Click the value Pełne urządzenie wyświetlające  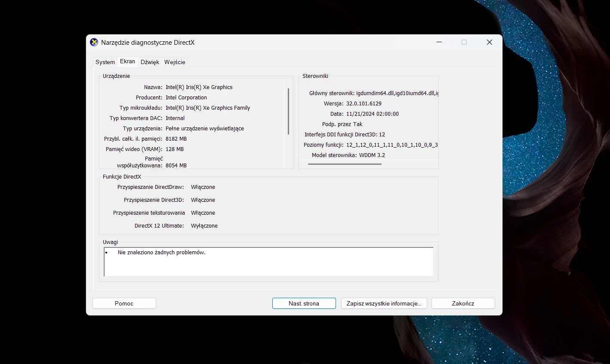[205, 129]
